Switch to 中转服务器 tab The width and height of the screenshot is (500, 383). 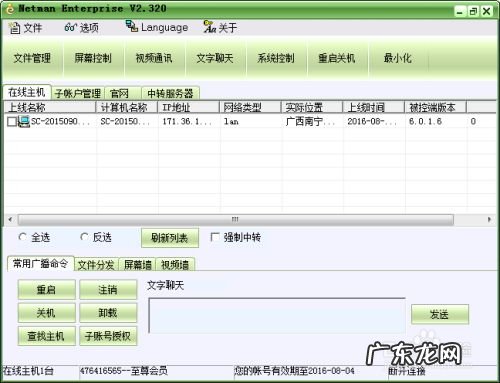click(170, 93)
